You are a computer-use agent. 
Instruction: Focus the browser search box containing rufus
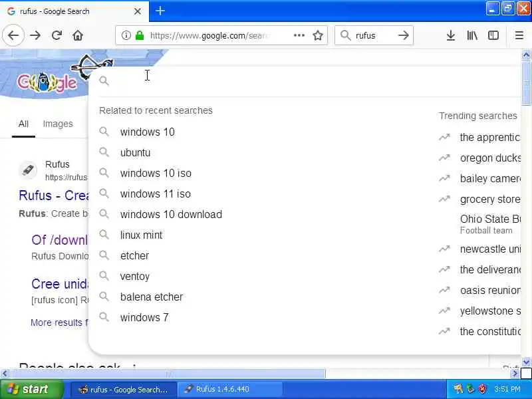[x=374, y=35]
